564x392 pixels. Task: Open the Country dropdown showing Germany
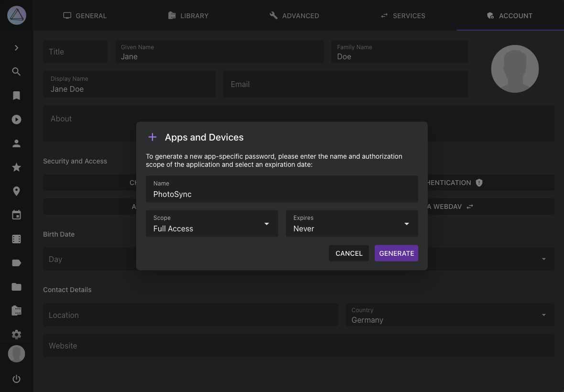pyautogui.click(x=449, y=315)
